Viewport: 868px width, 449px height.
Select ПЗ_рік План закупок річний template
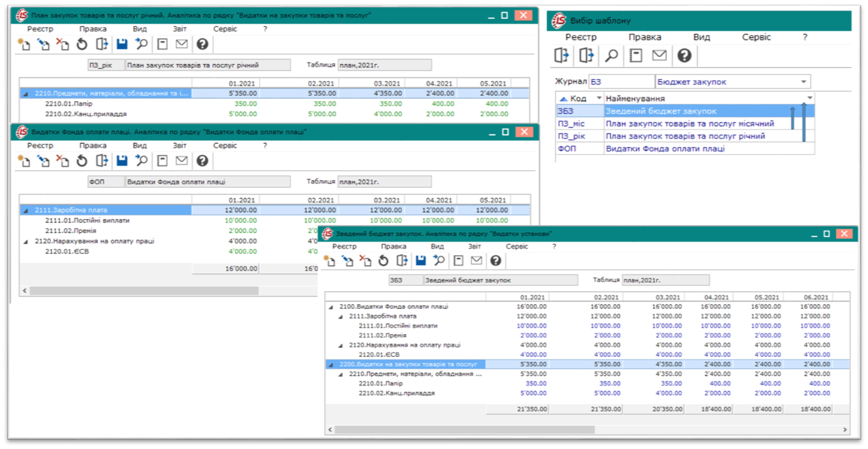685,136
